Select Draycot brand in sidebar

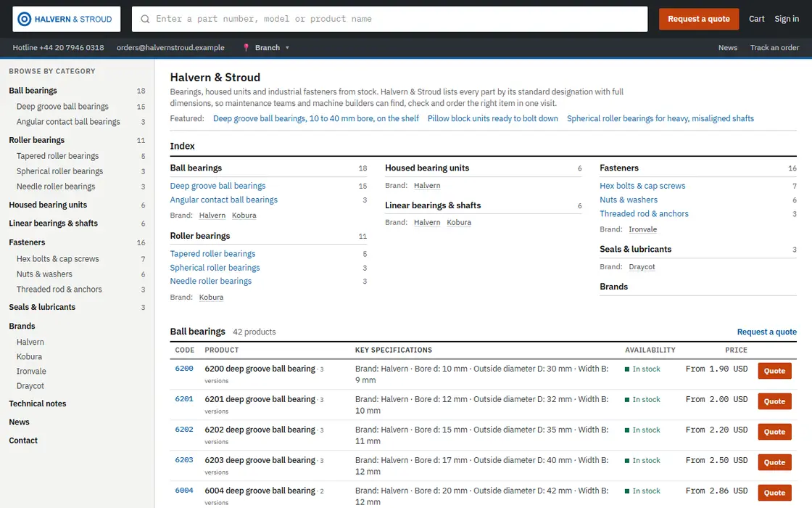30,385
